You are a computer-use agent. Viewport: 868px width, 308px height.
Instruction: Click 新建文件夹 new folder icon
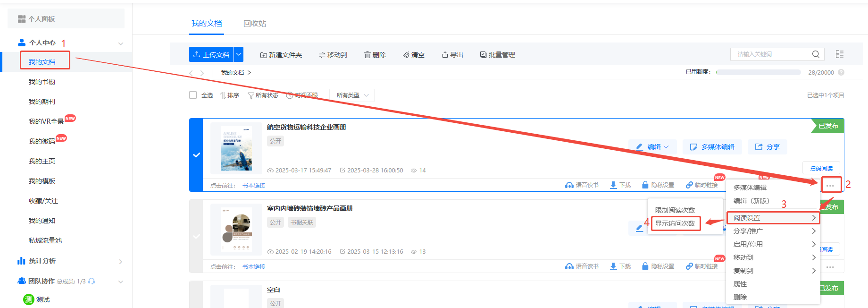pyautogui.click(x=264, y=55)
